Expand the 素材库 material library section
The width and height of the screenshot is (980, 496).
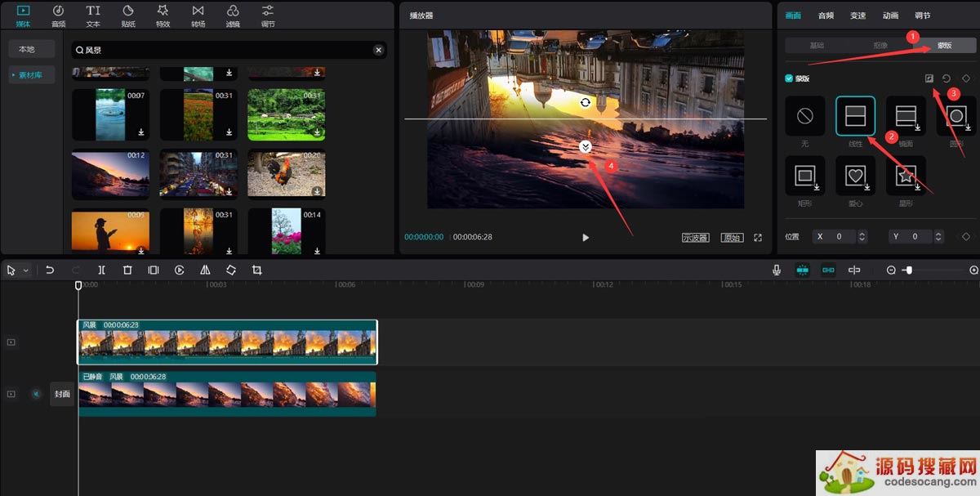(x=31, y=75)
